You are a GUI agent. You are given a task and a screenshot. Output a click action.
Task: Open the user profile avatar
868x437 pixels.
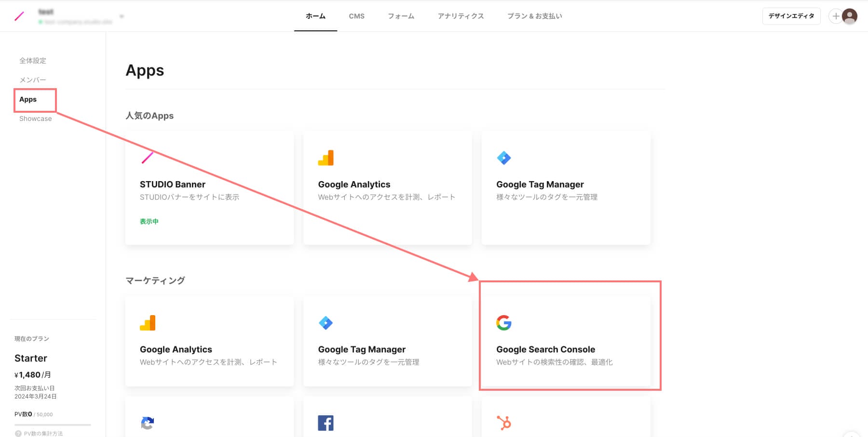(850, 16)
